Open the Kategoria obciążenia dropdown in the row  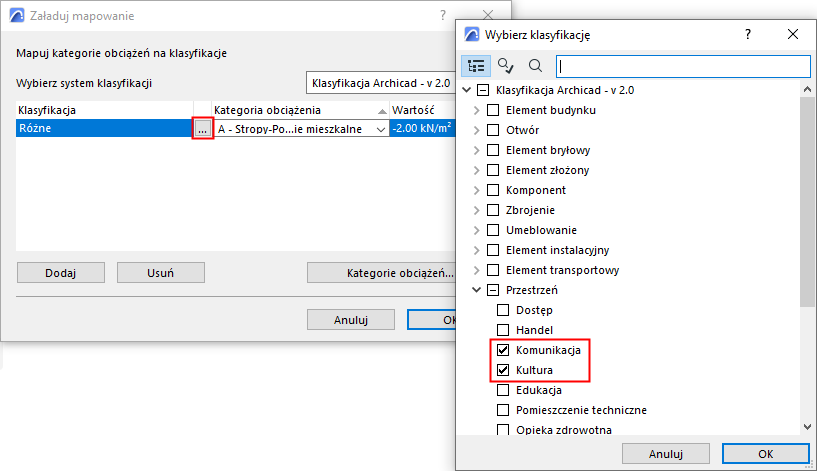pos(380,129)
